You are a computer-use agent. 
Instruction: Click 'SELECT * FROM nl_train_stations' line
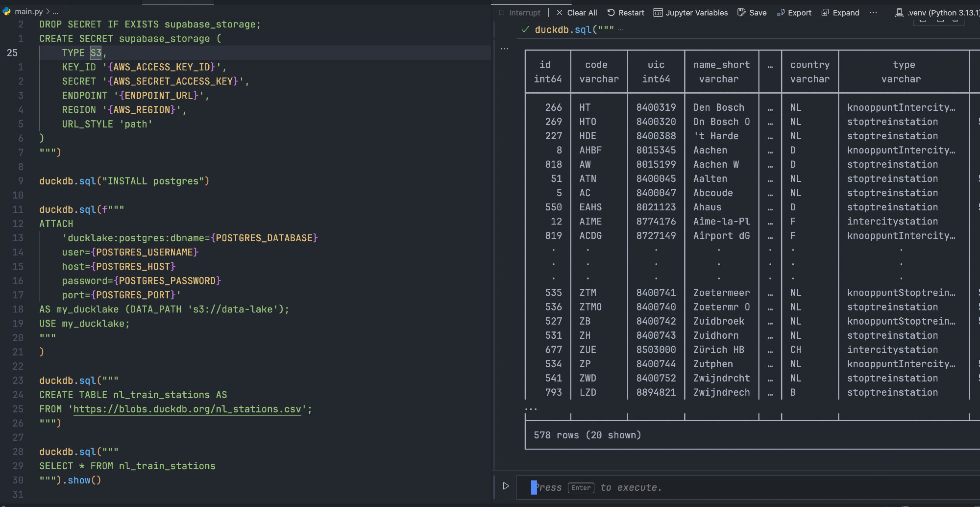pyautogui.click(x=127, y=466)
